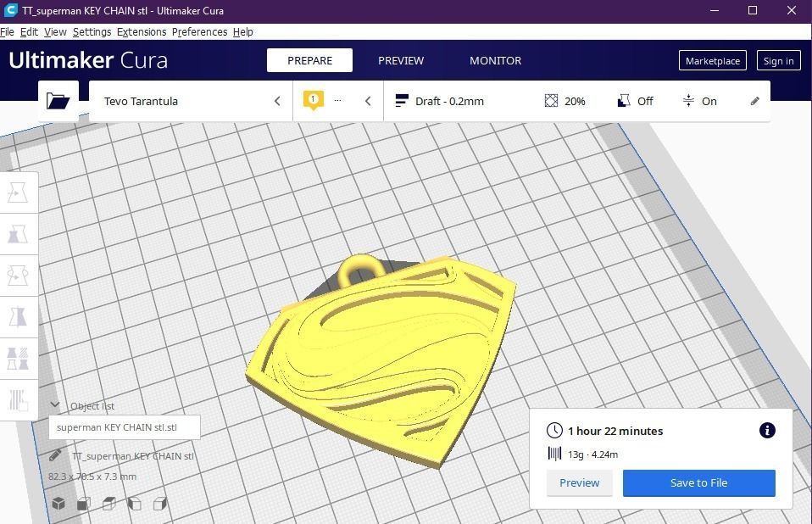Click the Ultimaker Cura logo text
Viewport: 812px width, 524px height.
coord(88,60)
